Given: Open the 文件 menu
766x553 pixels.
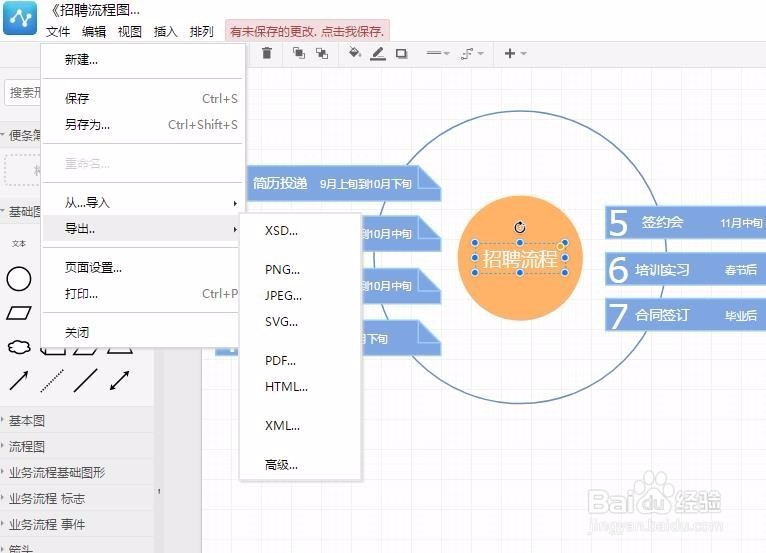Looking at the screenshot, I should point(58,32).
